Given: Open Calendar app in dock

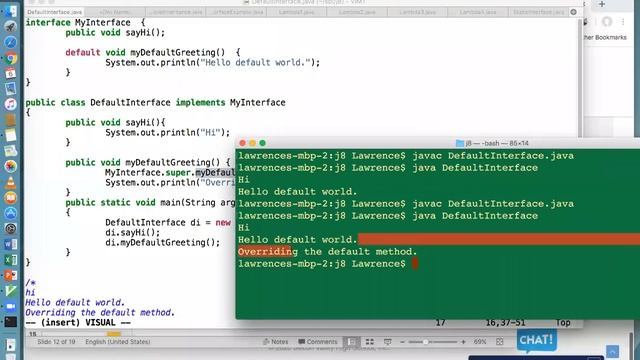Looking at the screenshot, I should point(11,73).
